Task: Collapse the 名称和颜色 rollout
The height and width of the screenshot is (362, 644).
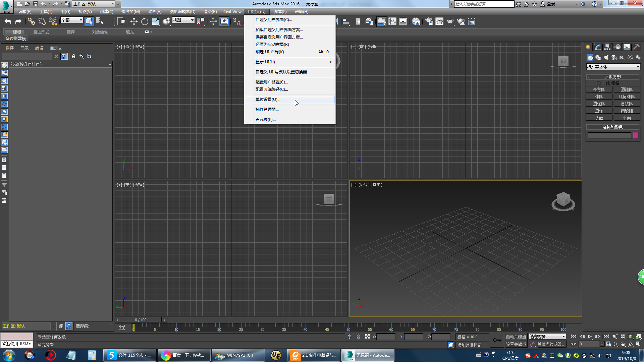Action: tap(613, 127)
